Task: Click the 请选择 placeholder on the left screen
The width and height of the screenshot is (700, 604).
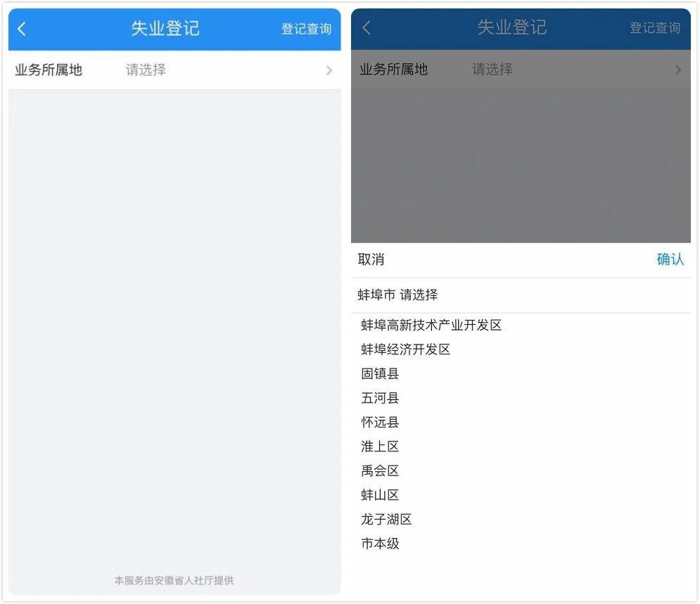Action: pos(146,70)
